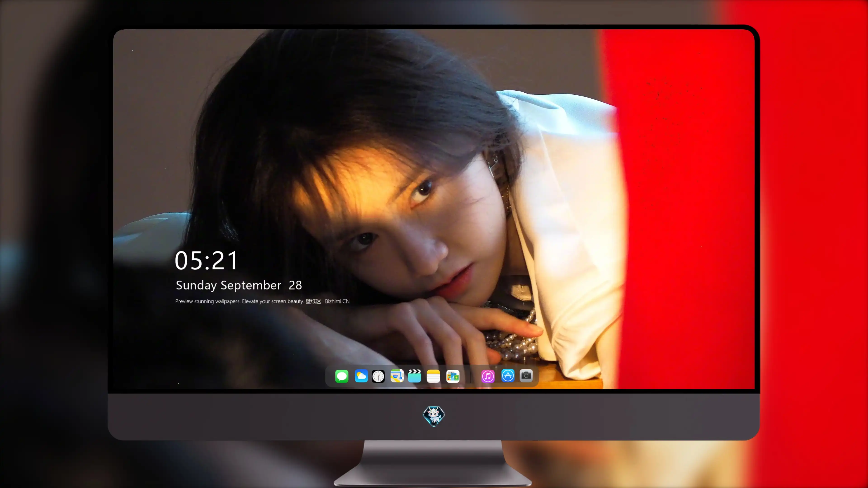Click the 'Preview stunning wallpapers' caption
868x488 pixels.
[262, 301]
